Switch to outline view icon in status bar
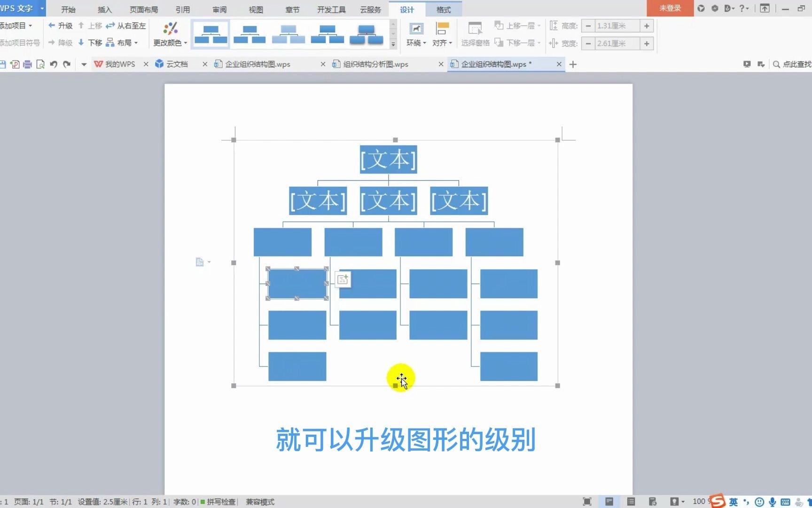 (631, 501)
